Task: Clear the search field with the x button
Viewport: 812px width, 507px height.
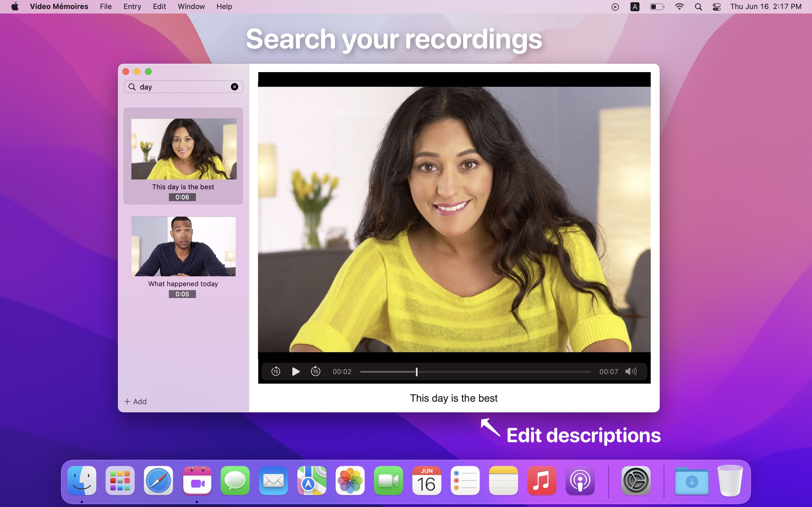Action: [235, 87]
